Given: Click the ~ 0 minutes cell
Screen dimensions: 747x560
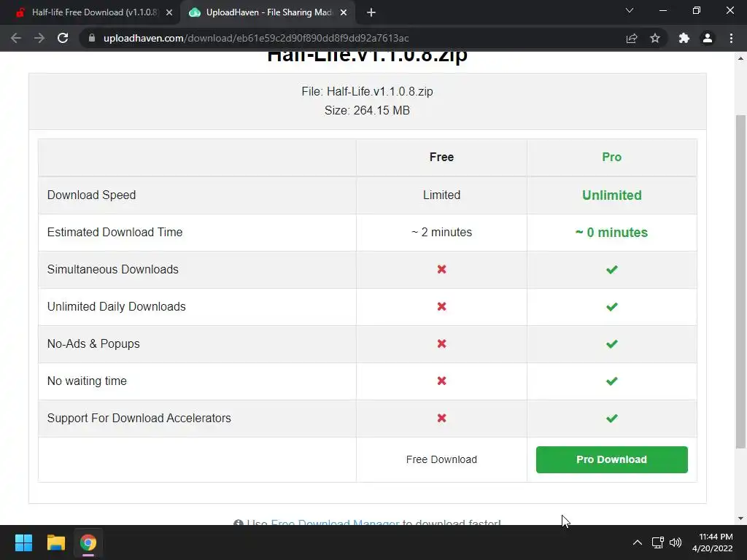Looking at the screenshot, I should click(x=612, y=233).
